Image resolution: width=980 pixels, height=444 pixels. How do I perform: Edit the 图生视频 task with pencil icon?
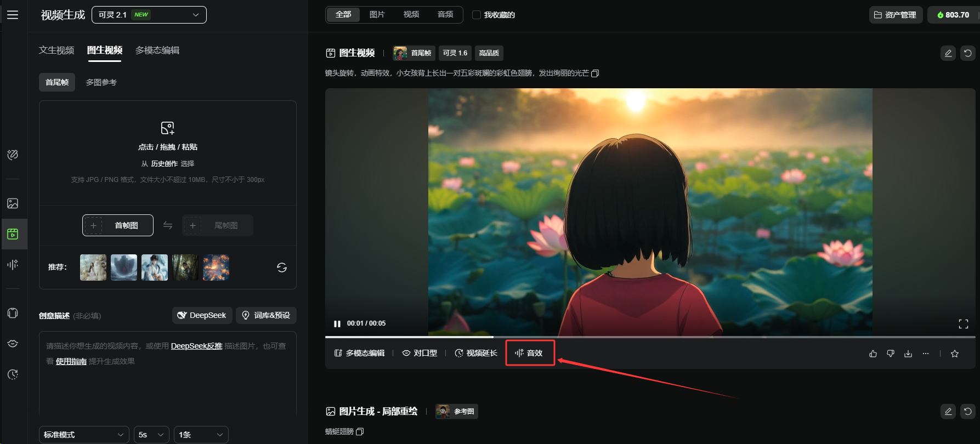click(x=948, y=53)
